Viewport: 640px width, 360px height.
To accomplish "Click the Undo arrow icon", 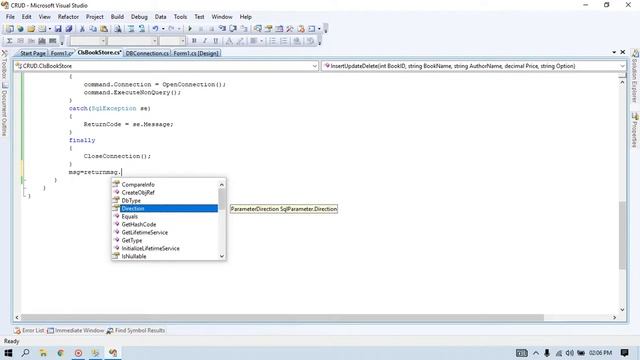I will 155,29.
